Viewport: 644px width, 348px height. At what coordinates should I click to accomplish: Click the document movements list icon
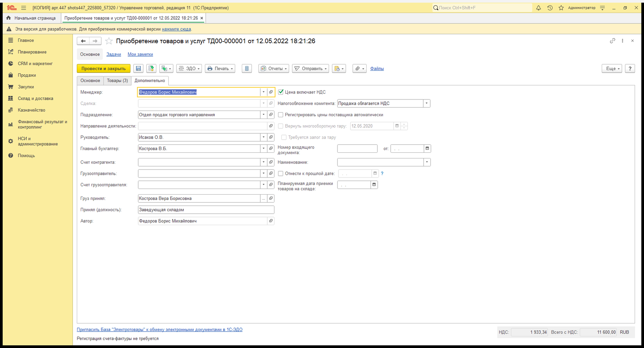[247, 69]
